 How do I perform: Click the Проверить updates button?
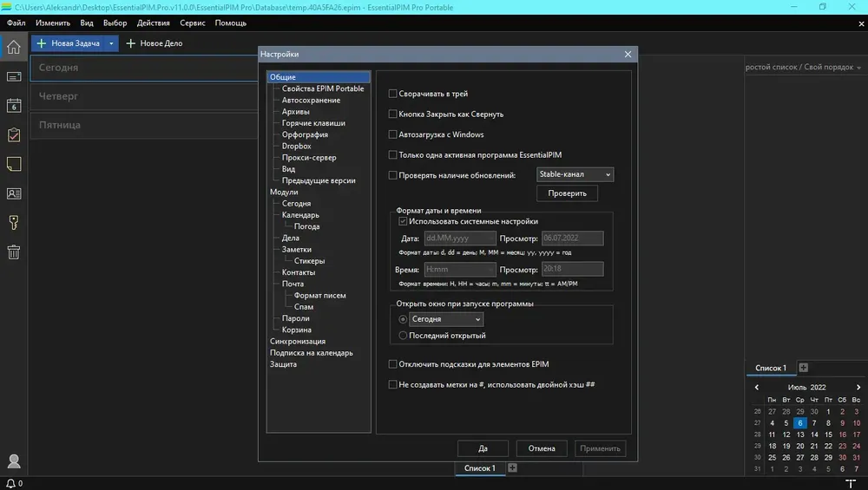point(567,193)
